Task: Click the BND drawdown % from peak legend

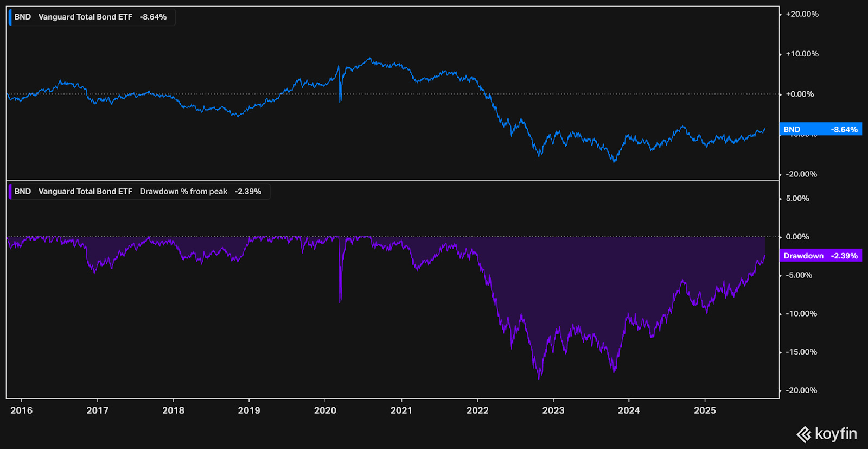Action: 139,192
